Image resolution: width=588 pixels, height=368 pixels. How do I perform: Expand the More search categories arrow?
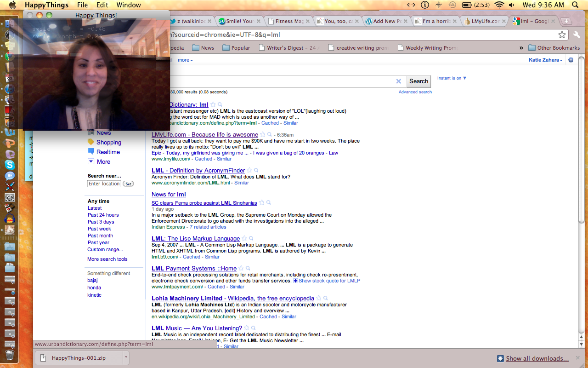pos(91,161)
